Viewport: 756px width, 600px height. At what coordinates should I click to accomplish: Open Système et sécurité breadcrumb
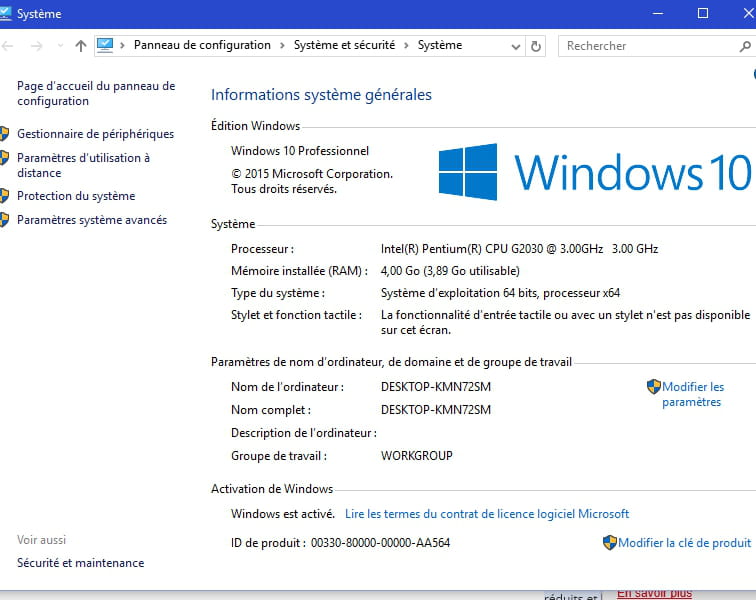344,45
